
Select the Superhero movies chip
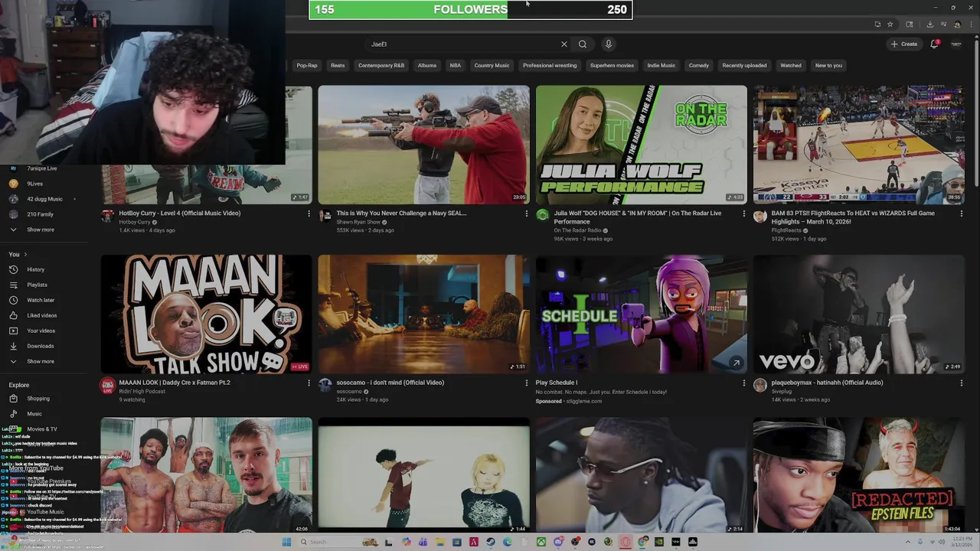pyautogui.click(x=612, y=66)
